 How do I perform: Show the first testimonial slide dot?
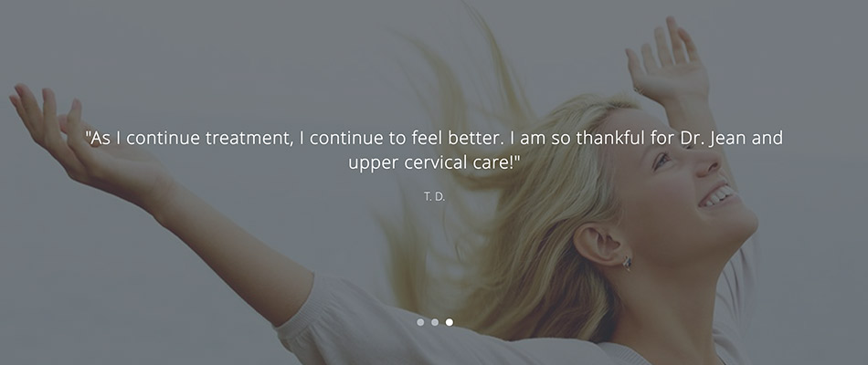[x=420, y=322]
